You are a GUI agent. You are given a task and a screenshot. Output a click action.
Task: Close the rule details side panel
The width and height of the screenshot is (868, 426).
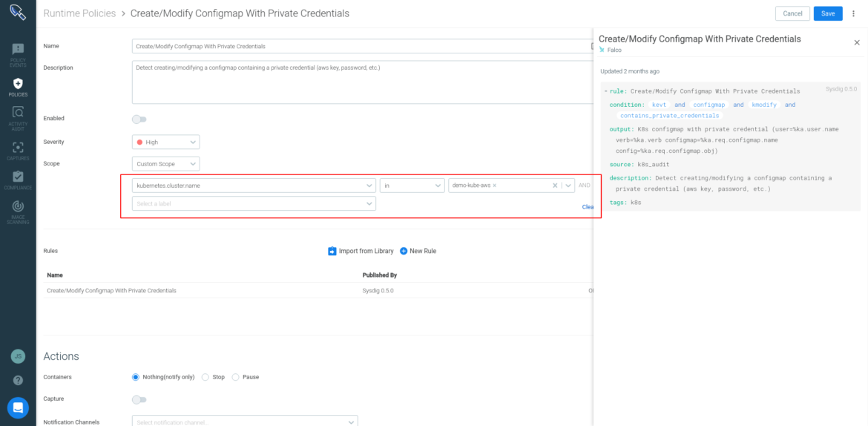(857, 42)
